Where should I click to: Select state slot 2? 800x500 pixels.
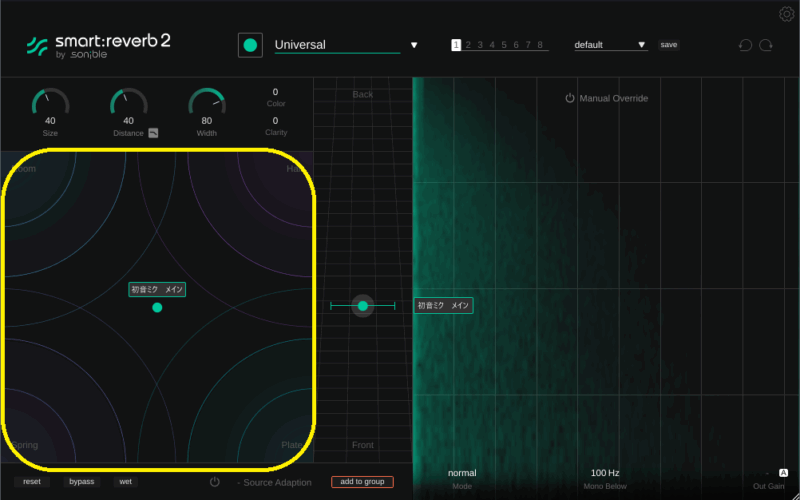[x=468, y=45]
